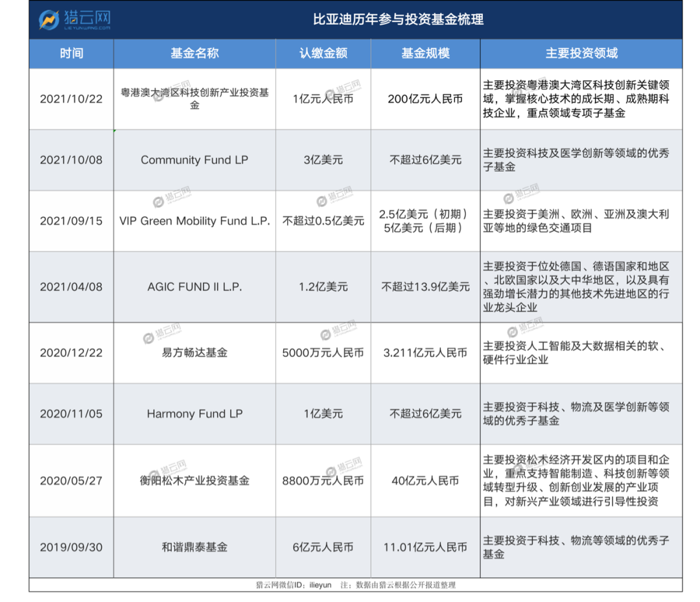The width and height of the screenshot is (700, 602).
Task: Click the description about 粤港澳大湾区科技创新关键领域
Action: pyautogui.click(x=576, y=99)
